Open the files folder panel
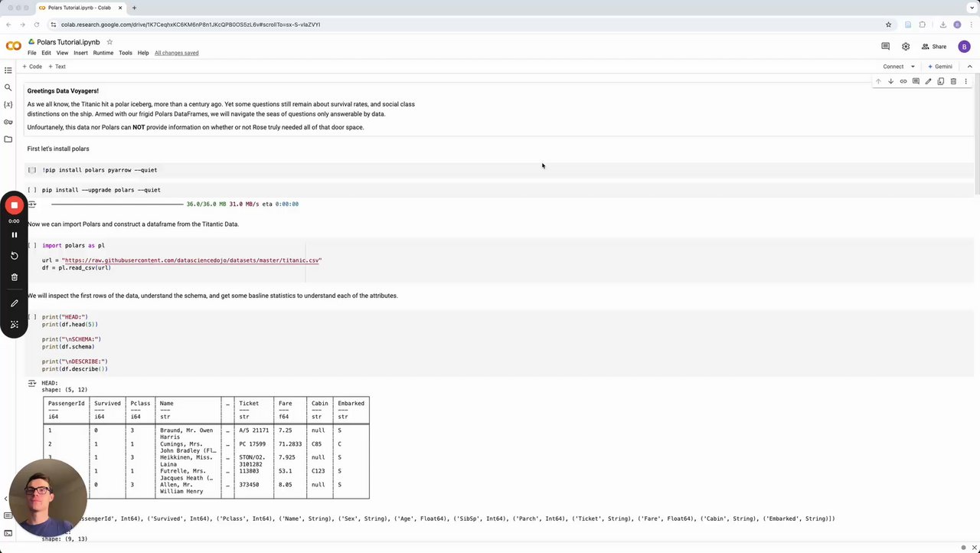This screenshot has width=980, height=553. point(8,139)
